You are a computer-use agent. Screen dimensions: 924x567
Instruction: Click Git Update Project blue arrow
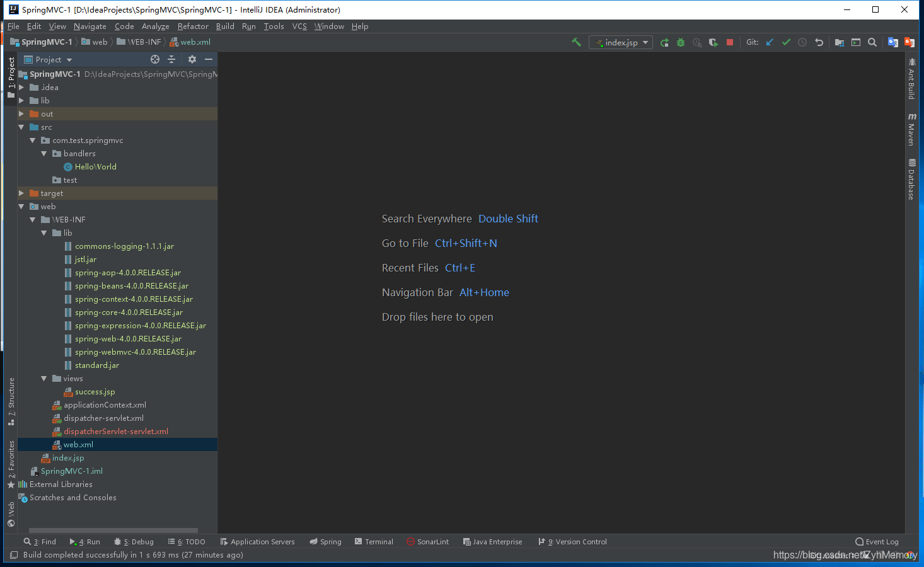click(x=770, y=42)
